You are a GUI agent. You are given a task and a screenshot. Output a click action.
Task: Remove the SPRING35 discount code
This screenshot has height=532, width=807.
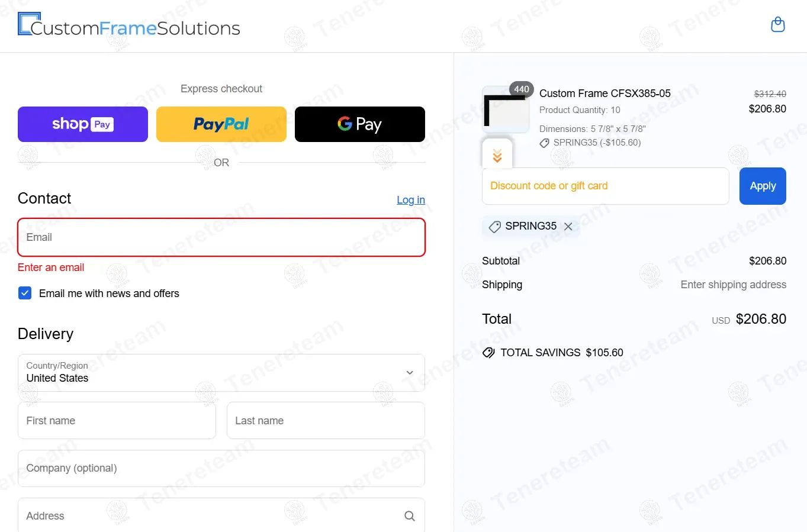click(568, 227)
